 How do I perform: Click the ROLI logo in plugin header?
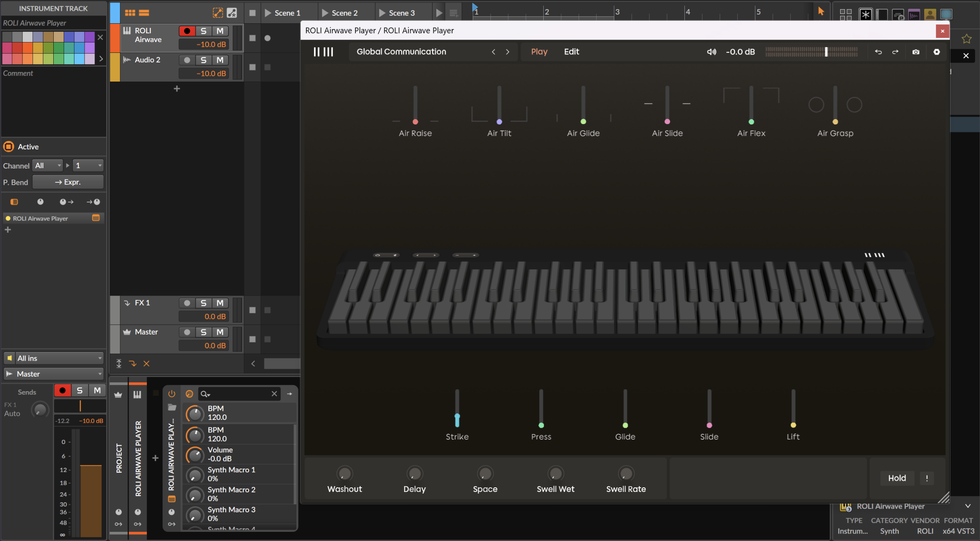pyautogui.click(x=323, y=52)
